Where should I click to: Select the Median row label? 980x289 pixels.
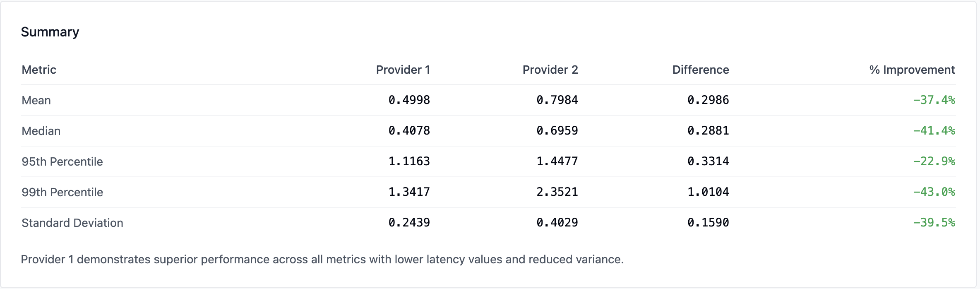[x=41, y=131]
